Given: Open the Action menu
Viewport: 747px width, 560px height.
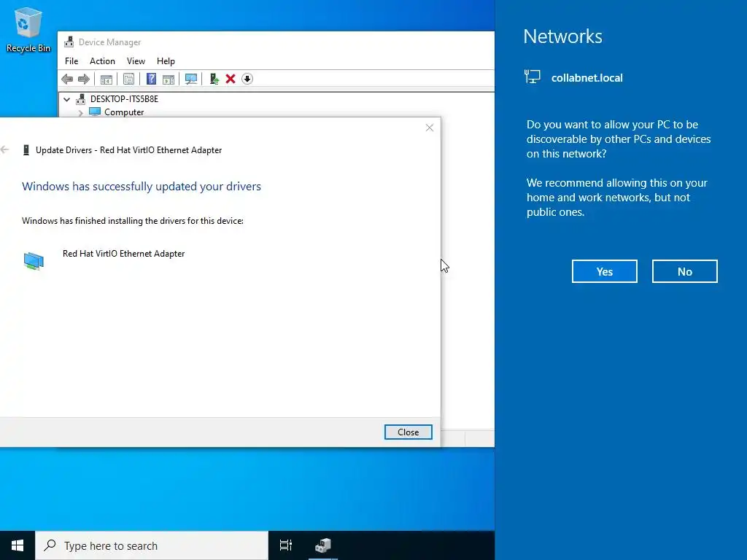Looking at the screenshot, I should point(102,61).
